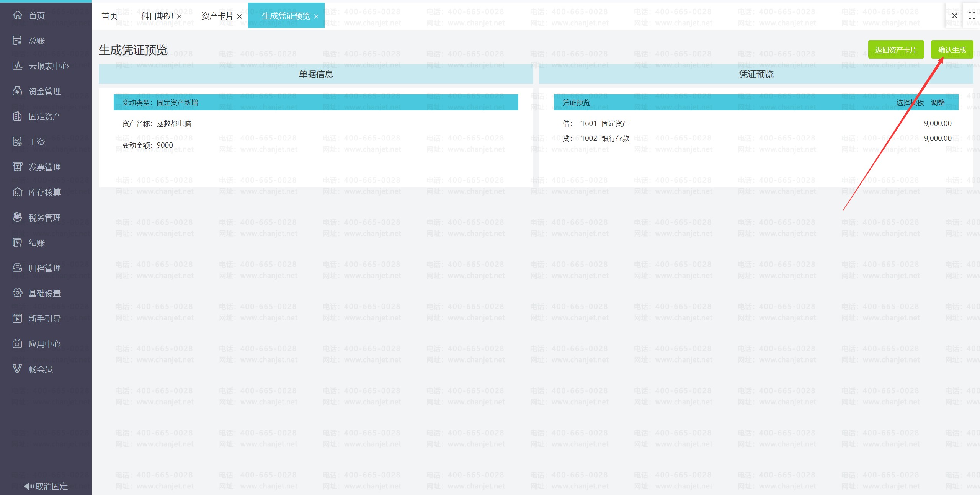Click the 调整 link in voucher preview

[938, 103]
